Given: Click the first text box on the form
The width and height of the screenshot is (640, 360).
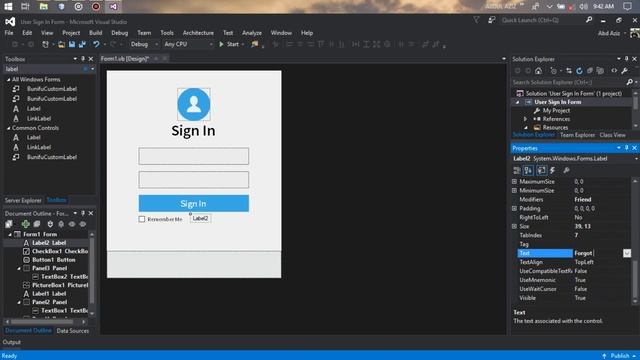Looking at the screenshot, I should pos(193,156).
